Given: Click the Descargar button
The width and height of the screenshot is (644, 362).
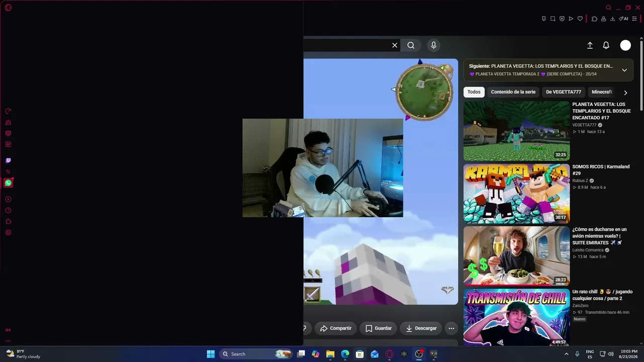Looking at the screenshot, I should point(421,328).
